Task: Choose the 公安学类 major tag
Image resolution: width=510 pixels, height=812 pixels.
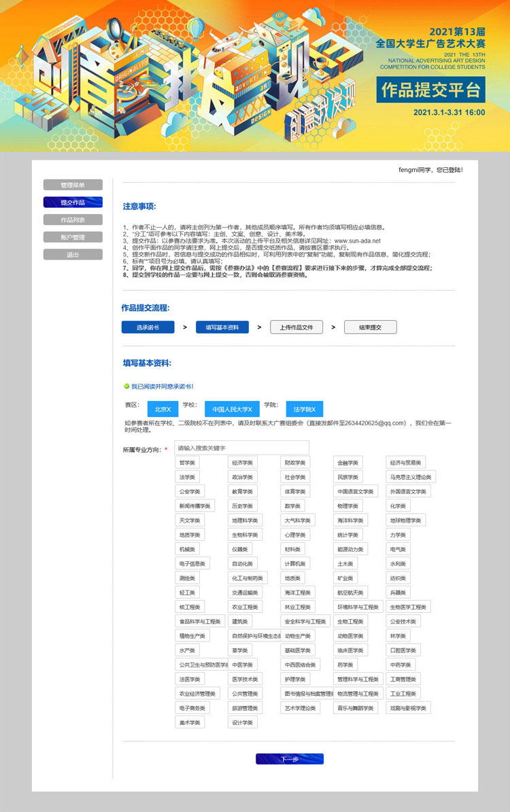Action: pos(190,492)
